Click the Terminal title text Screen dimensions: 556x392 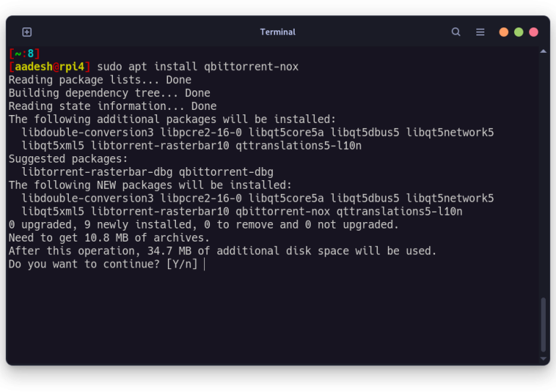click(x=278, y=33)
